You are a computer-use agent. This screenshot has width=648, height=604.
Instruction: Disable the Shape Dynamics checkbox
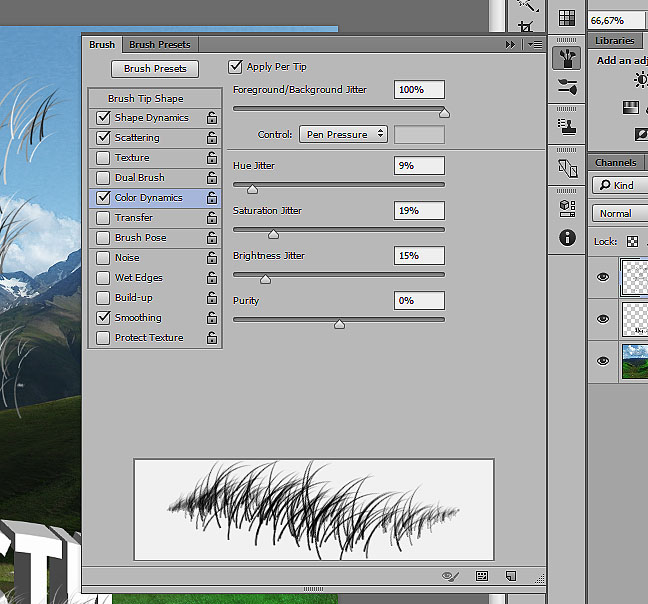[x=103, y=118]
